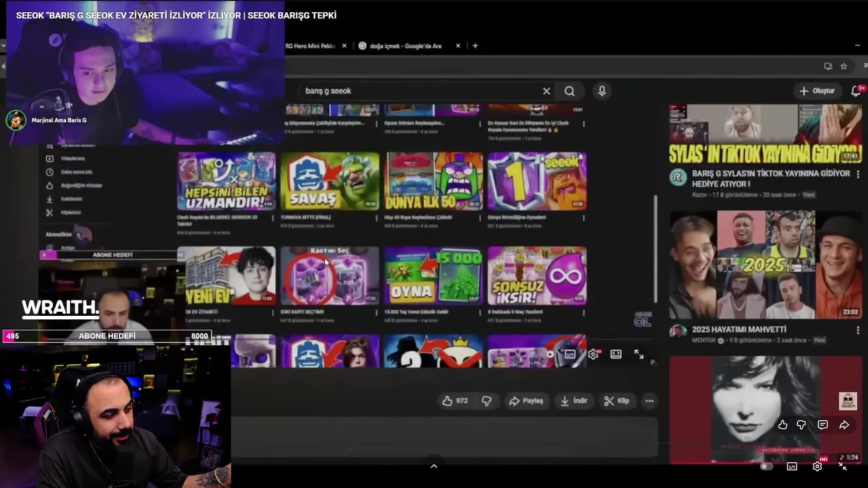Enter fullscreen on the inner player

(639, 354)
